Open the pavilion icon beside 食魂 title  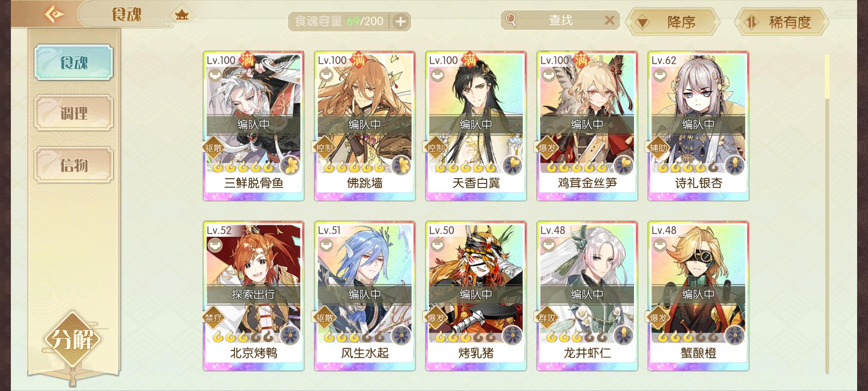(182, 15)
